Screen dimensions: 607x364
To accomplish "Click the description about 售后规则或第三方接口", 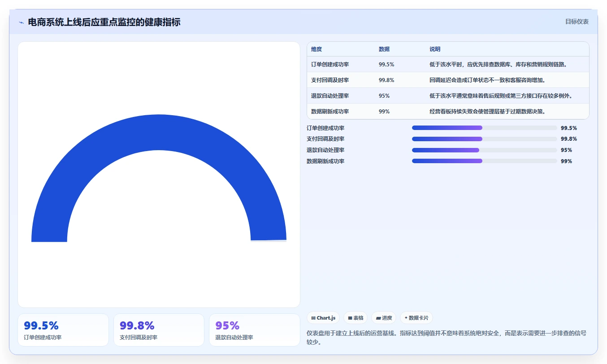I will point(501,96).
